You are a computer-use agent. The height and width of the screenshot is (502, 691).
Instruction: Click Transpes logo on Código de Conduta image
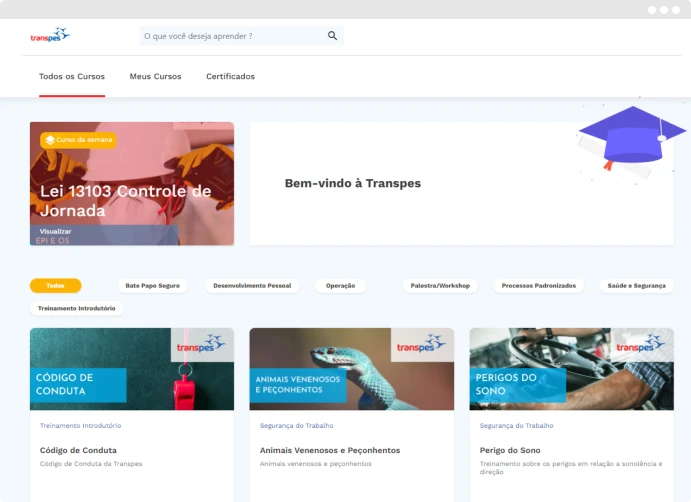(x=201, y=344)
